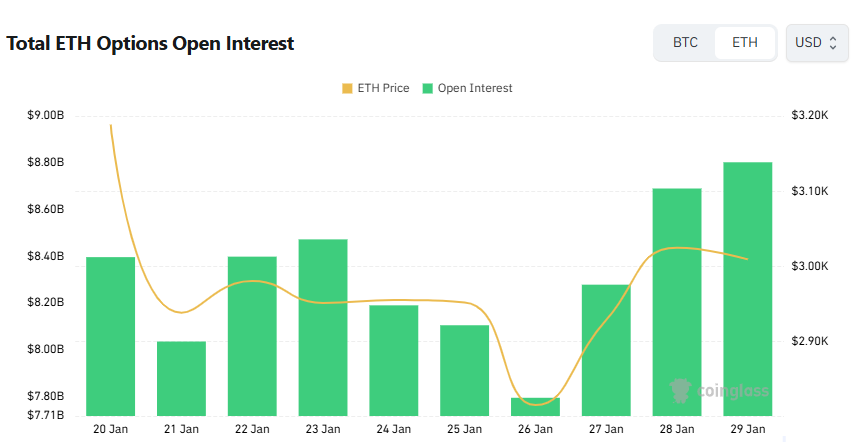Open the USD currency dropdown
The height and width of the screenshot is (442, 856).
[816, 43]
